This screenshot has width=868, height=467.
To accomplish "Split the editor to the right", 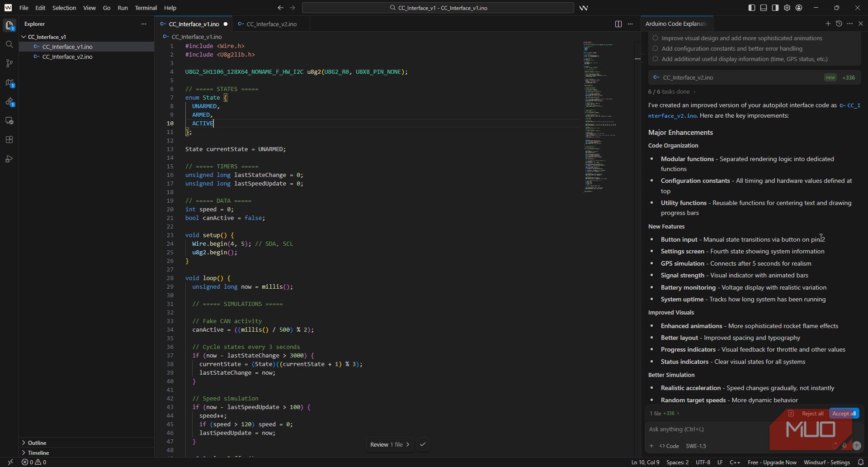I will tap(618, 24).
